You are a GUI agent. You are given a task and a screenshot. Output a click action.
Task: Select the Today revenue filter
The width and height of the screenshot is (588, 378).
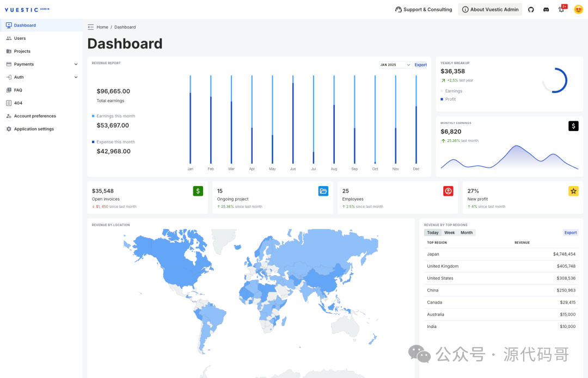432,233
